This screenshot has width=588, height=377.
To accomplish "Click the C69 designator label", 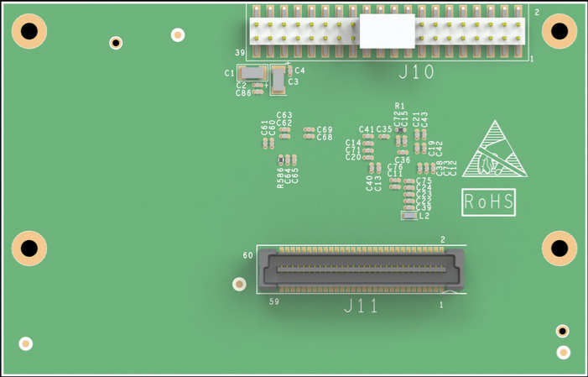I will [x=325, y=129].
